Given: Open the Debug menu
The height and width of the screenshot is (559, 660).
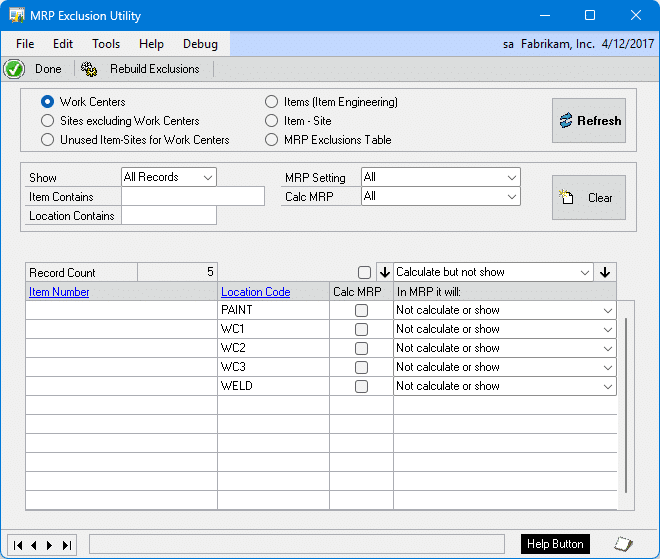Looking at the screenshot, I should coord(200,44).
